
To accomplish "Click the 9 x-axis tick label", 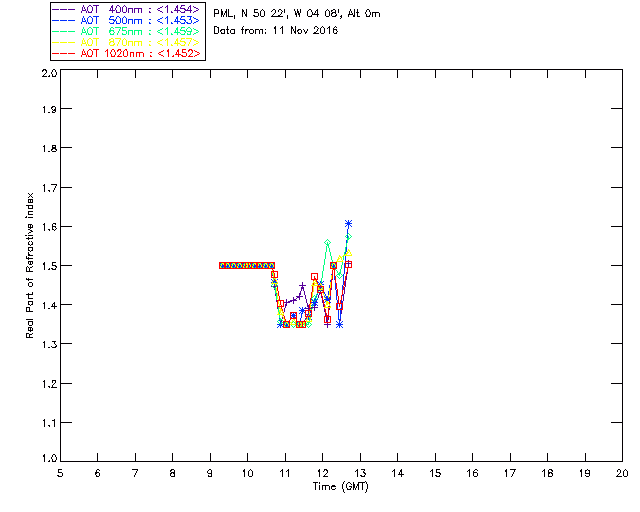I will [210, 473].
